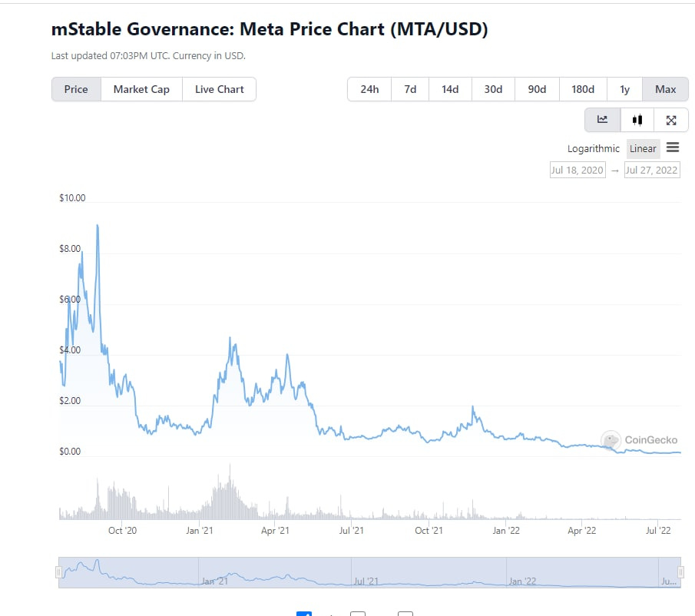Edit the Jul 27, 2022 end date
Viewport: 695px width, 616px height.
(651, 170)
